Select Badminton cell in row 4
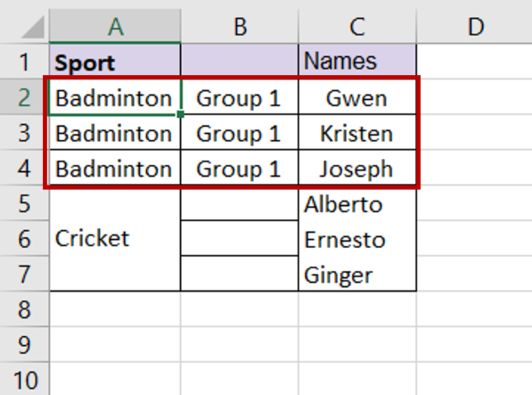The image size is (532, 395). point(115,169)
